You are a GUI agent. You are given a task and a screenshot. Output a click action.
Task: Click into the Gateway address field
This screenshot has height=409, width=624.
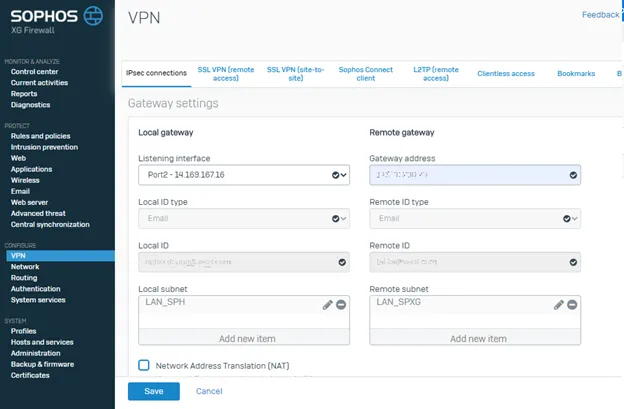pyautogui.click(x=465, y=175)
